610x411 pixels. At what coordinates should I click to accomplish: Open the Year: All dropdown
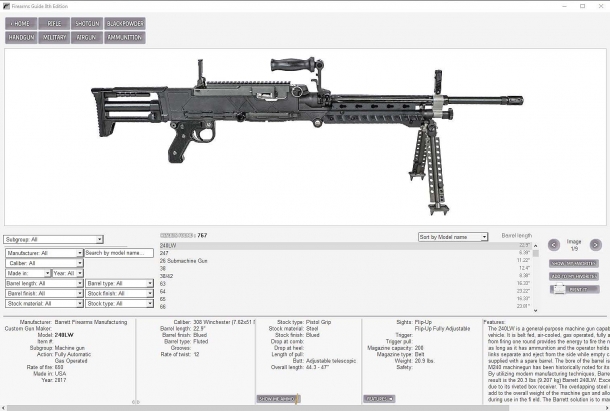[x=68, y=273]
